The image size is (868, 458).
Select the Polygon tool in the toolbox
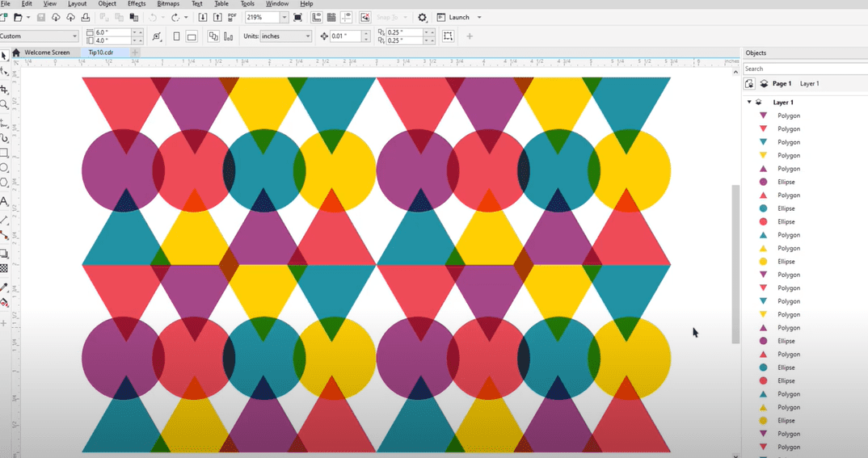pyautogui.click(x=4, y=183)
